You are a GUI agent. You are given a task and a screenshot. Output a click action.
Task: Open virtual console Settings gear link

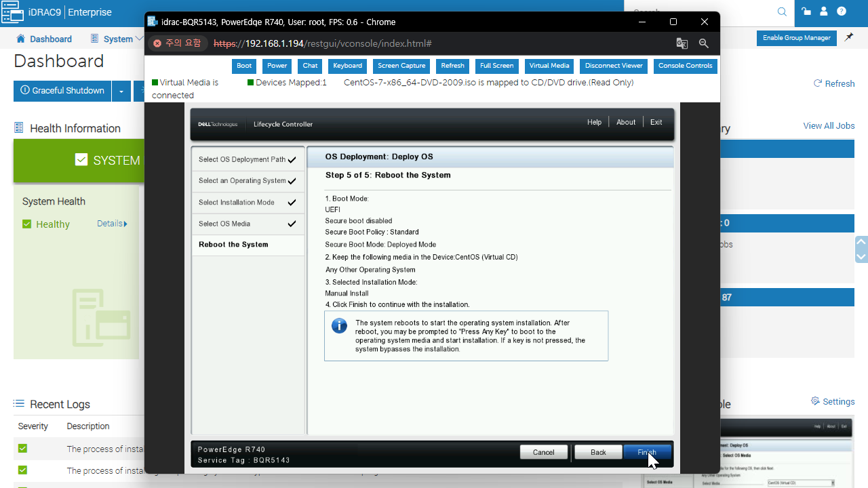[833, 401]
